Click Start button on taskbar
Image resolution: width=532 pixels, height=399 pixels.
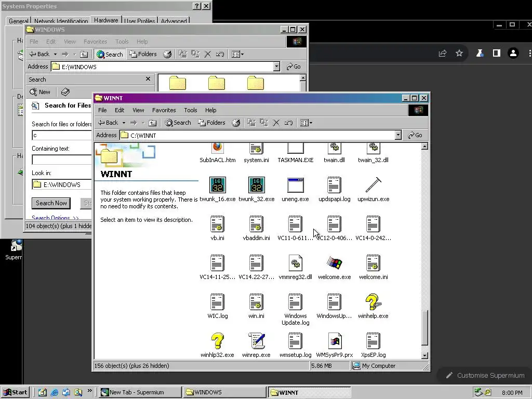[x=15, y=392]
